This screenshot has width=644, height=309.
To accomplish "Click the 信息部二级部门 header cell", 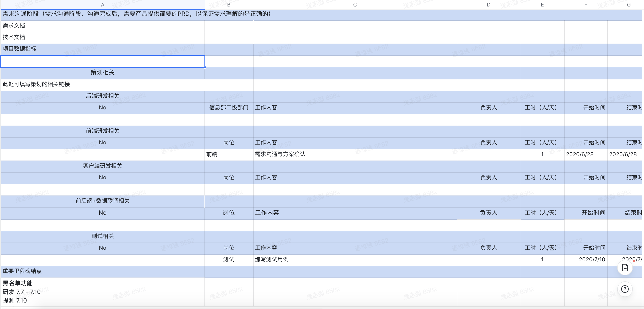I will coord(229,108).
